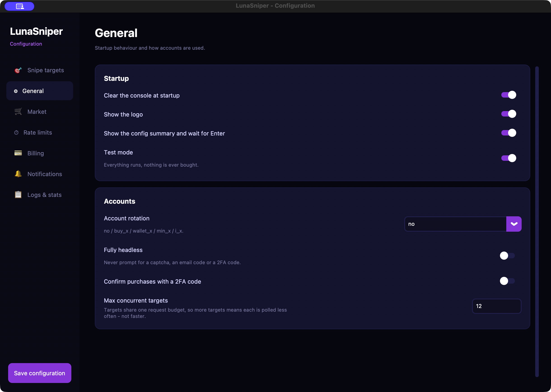Click the Account rotation 'no' field
The height and width of the screenshot is (392, 551).
click(x=455, y=224)
